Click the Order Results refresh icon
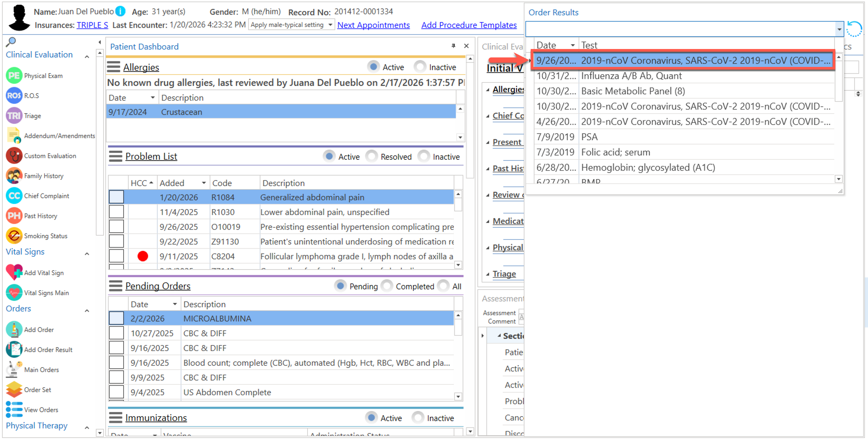 tap(854, 29)
